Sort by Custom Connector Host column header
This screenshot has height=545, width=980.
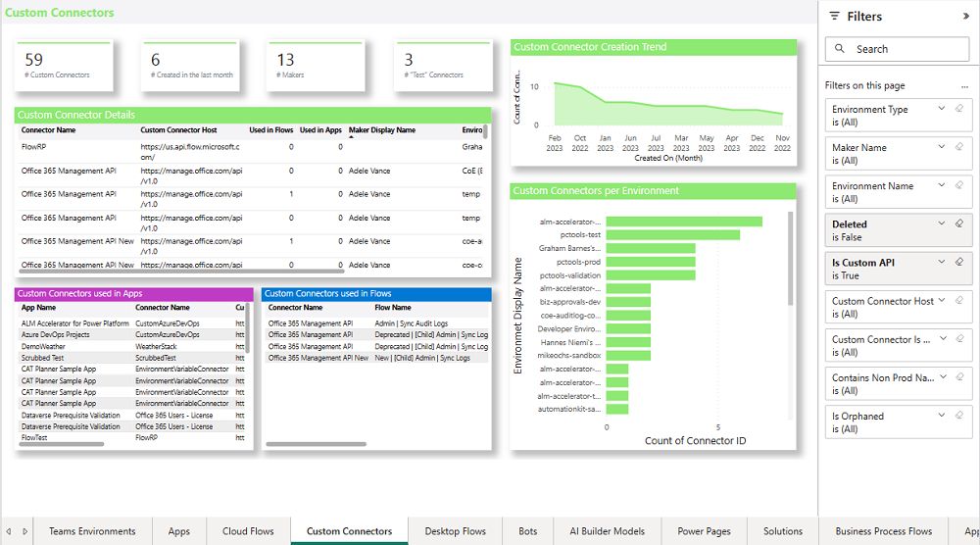point(178,130)
